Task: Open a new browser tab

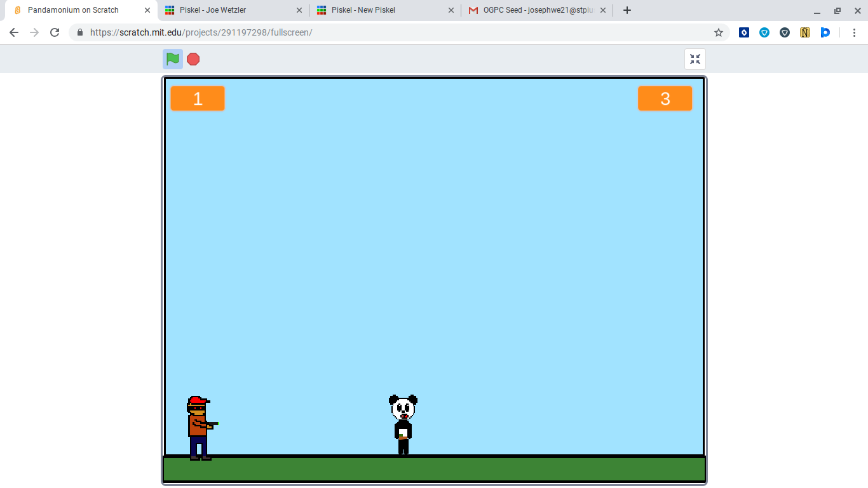Action: click(x=627, y=10)
